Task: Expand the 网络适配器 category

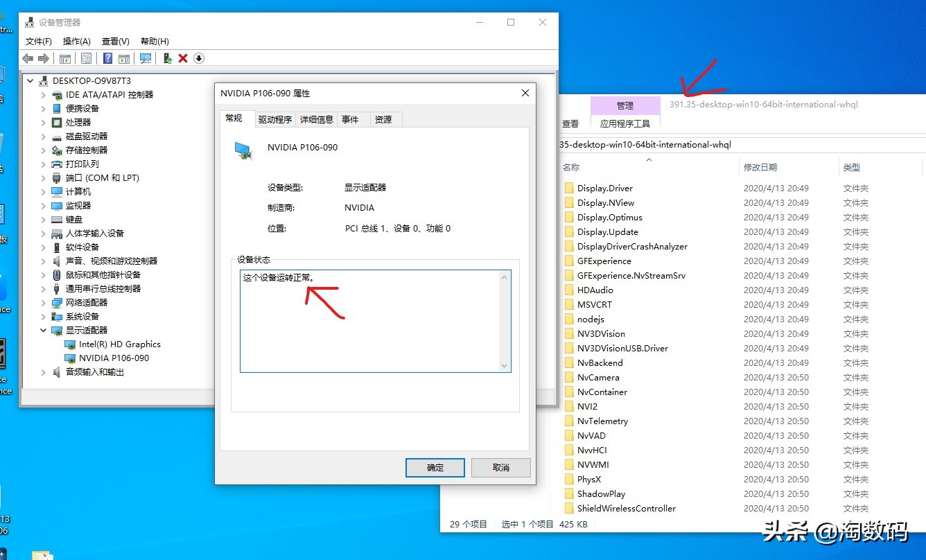Action: click(44, 302)
